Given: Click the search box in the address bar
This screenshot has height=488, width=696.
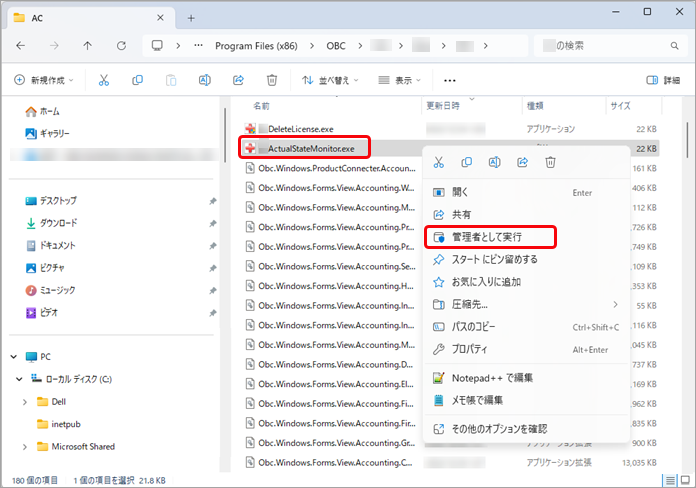Looking at the screenshot, I should pos(610,46).
